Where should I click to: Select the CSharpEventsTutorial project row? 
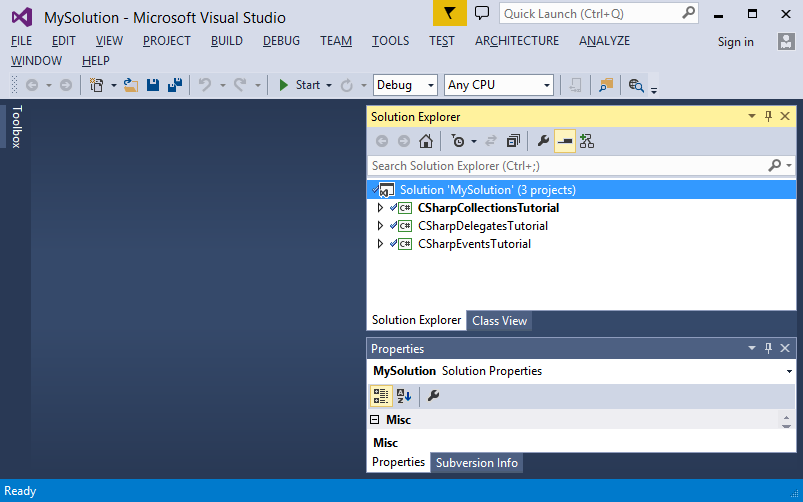click(x=581, y=244)
